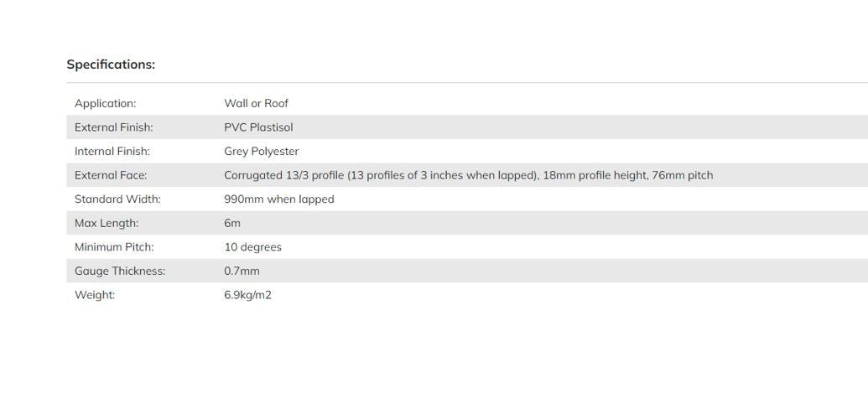
Task: Select the External Face label
Action: [111, 175]
